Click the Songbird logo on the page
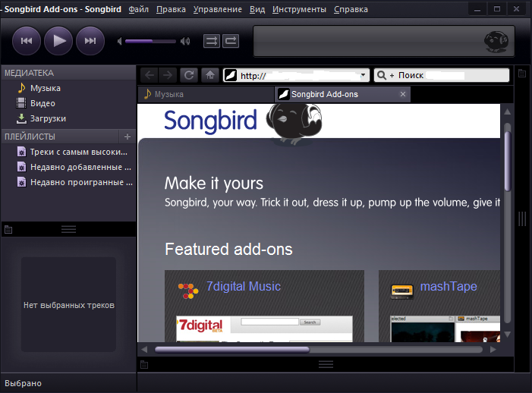Image resolution: width=532 pixels, height=393 pixels. pos(210,121)
